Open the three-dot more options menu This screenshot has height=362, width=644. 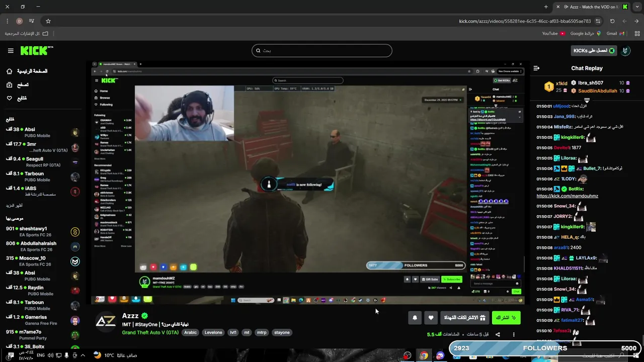point(514,334)
